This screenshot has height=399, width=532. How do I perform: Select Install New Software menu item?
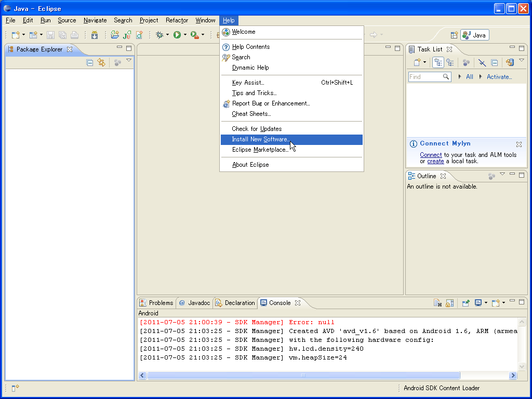tap(291, 139)
